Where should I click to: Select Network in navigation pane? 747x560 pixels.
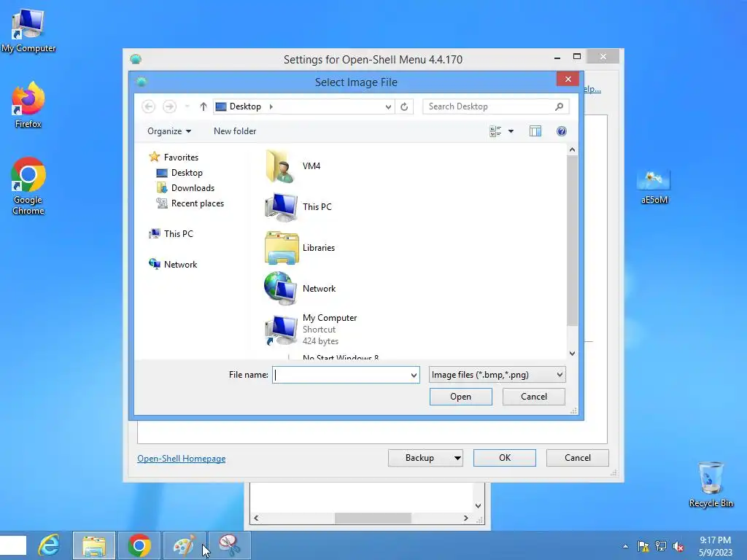point(173,264)
